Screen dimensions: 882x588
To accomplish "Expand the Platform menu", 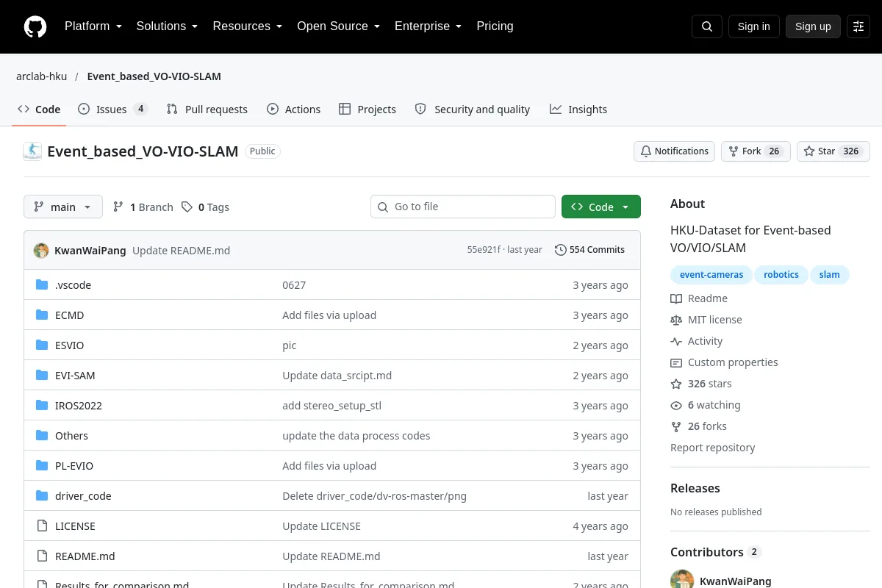I will [x=93, y=26].
